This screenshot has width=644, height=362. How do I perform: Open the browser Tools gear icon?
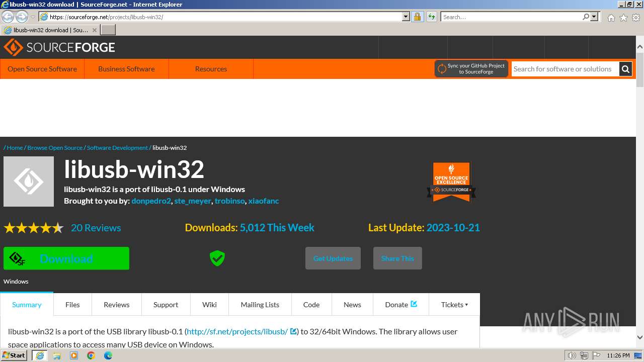point(636,18)
